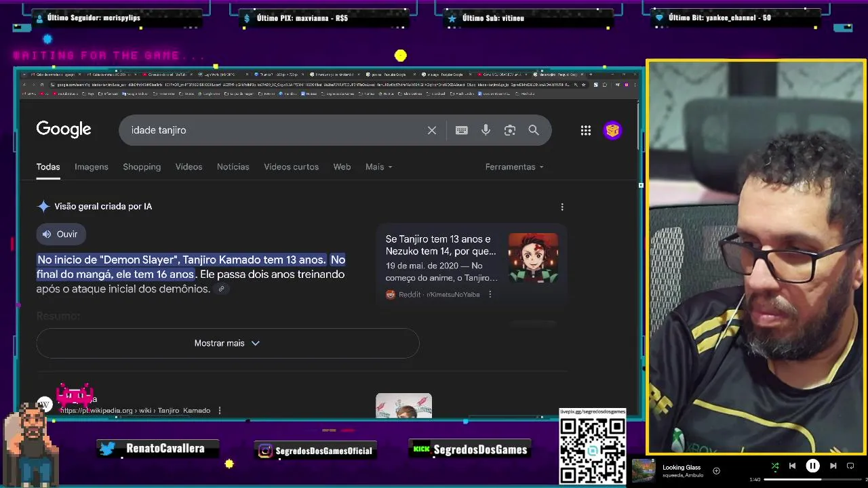Screen dimensions: 868x488
Task: Click the Twitter RenatoCavallera badge
Action: (159, 449)
